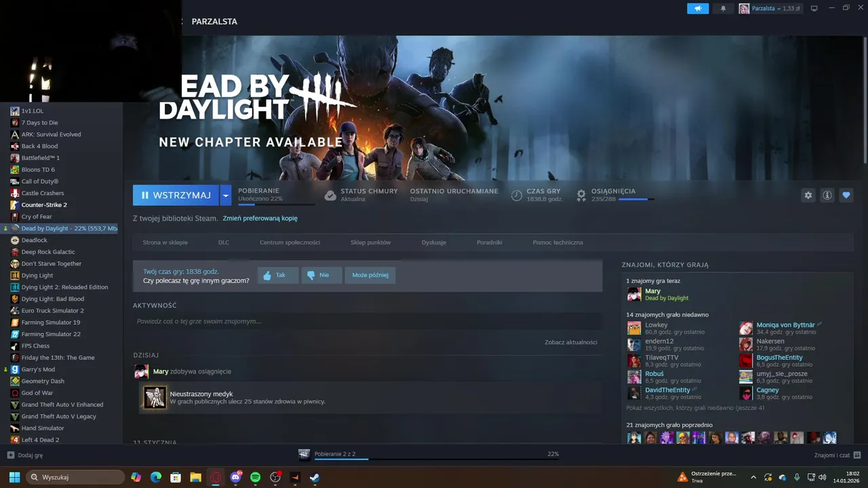Show game info circle icon

827,195
